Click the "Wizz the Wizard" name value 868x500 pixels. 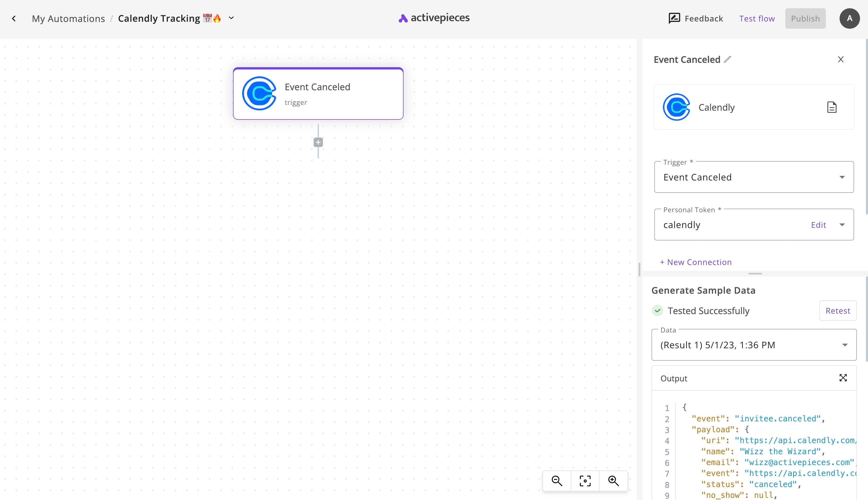pos(780,452)
